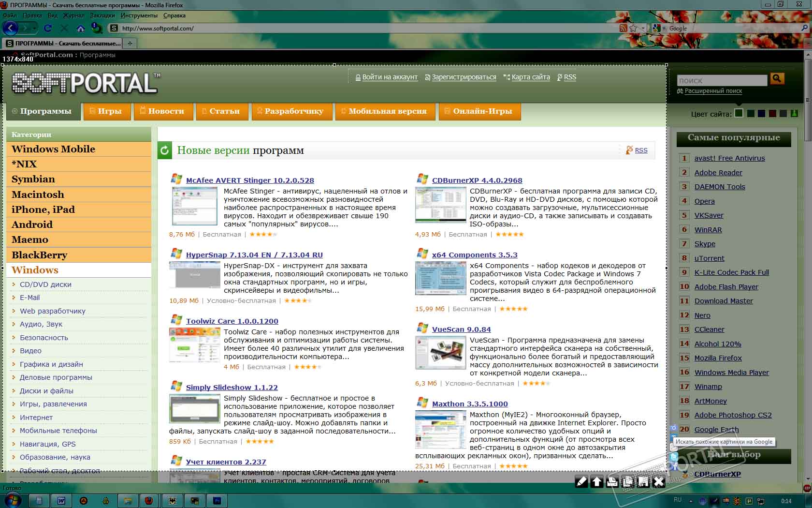This screenshot has width=812, height=508.
Task: Click the Зарегистрироваться link
Action: [464, 77]
